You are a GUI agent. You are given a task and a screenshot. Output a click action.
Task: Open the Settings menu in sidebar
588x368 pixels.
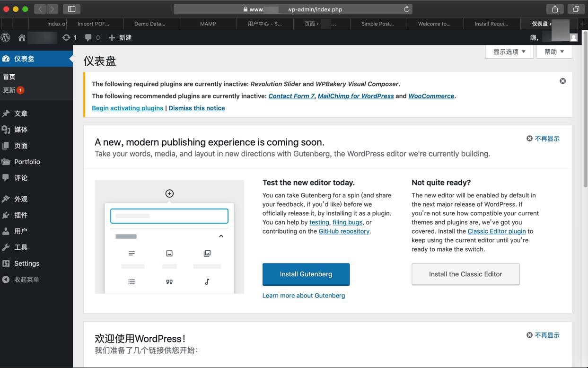pyautogui.click(x=36, y=263)
